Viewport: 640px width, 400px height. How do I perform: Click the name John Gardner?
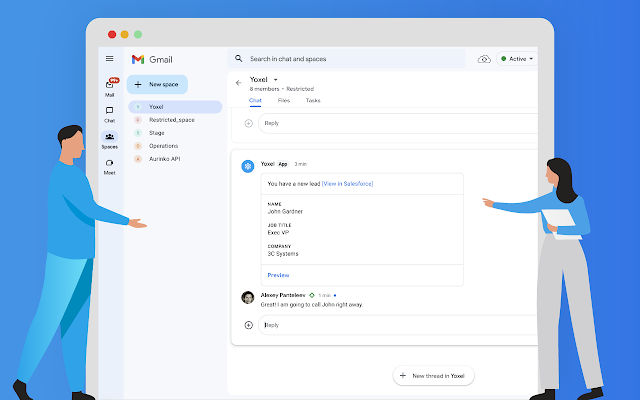pyautogui.click(x=285, y=212)
